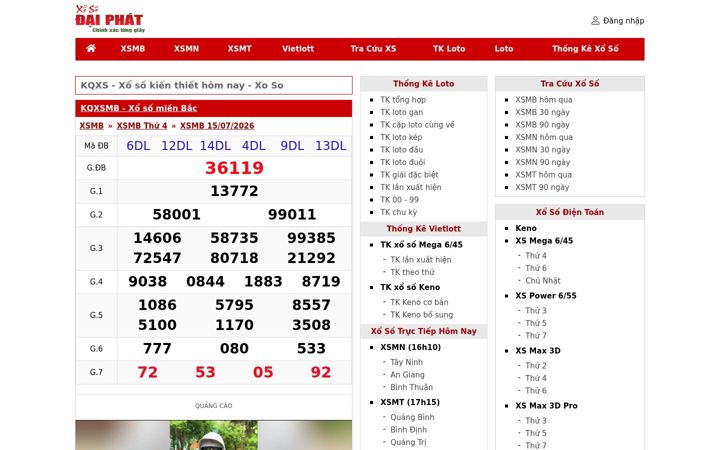The height and width of the screenshot is (450, 720).
Task: Open the XSMB menu item
Action: (x=133, y=49)
